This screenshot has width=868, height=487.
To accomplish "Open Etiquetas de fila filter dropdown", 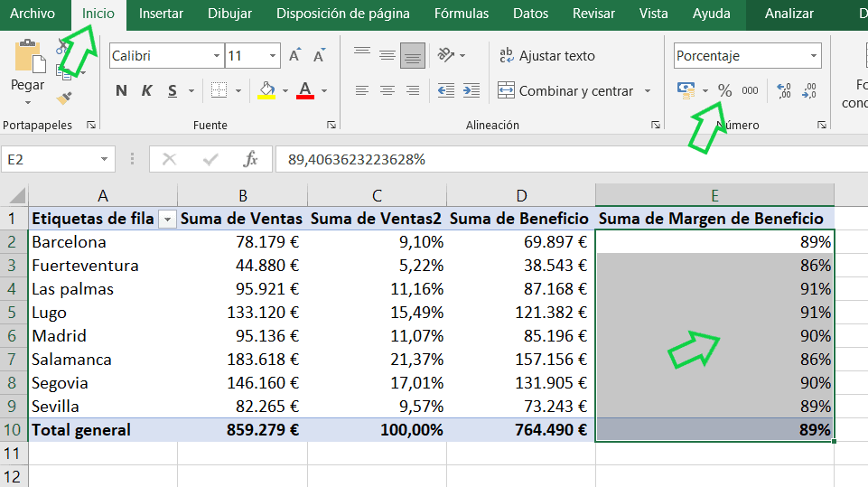I will (x=167, y=220).
